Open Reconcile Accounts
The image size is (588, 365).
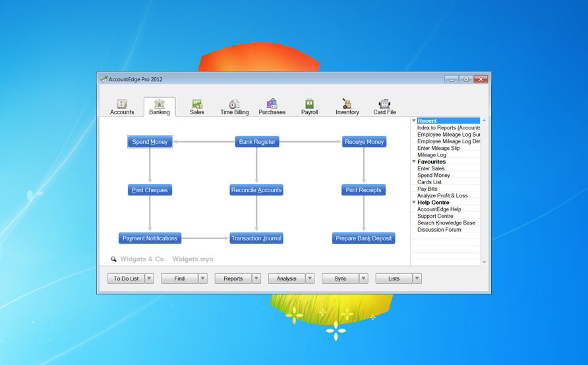256,190
